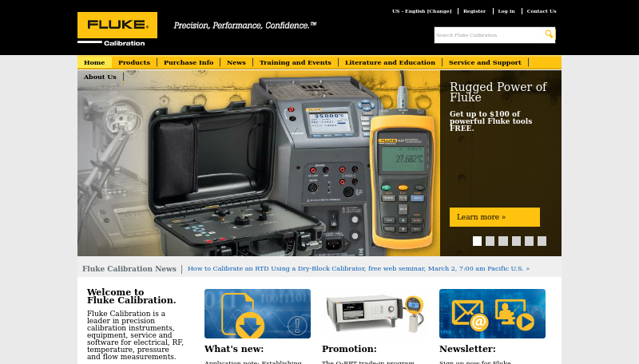The width and height of the screenshot is (639, 364).
Task: Click the What's new: heading
Action: click(234, 349)
